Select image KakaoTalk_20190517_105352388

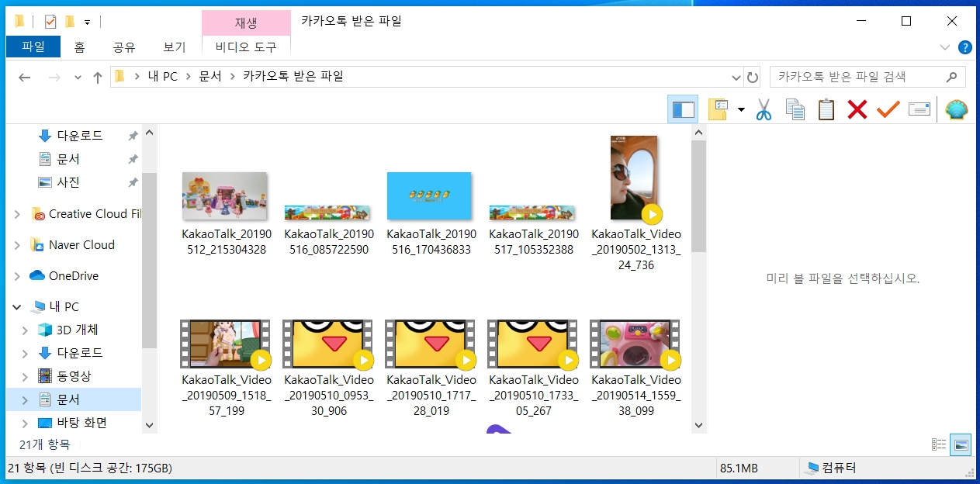tap(532, 213)
